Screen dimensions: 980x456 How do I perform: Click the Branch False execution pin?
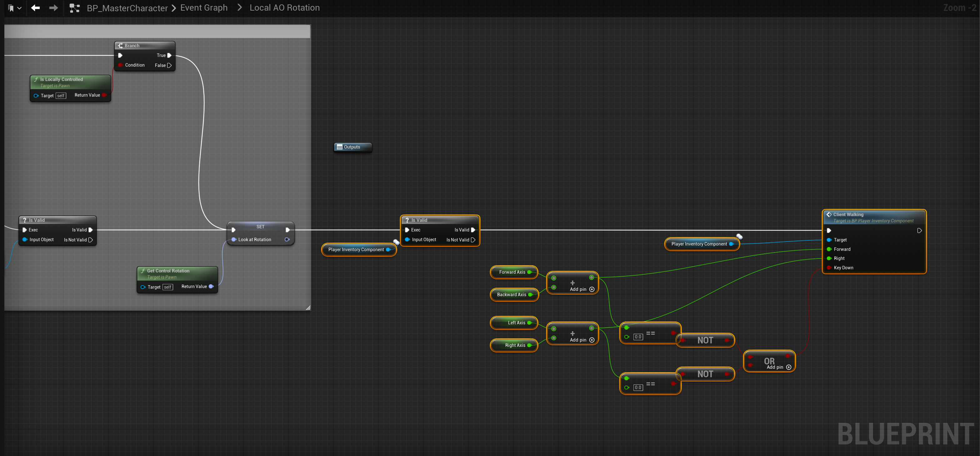[170, 65]
